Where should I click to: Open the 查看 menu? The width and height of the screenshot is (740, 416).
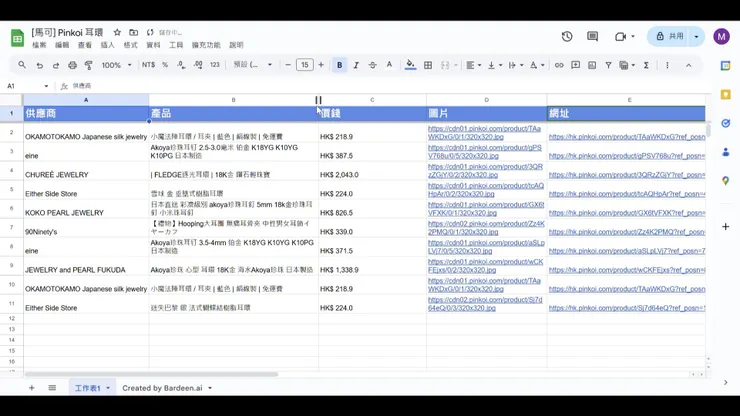point(84,45)
